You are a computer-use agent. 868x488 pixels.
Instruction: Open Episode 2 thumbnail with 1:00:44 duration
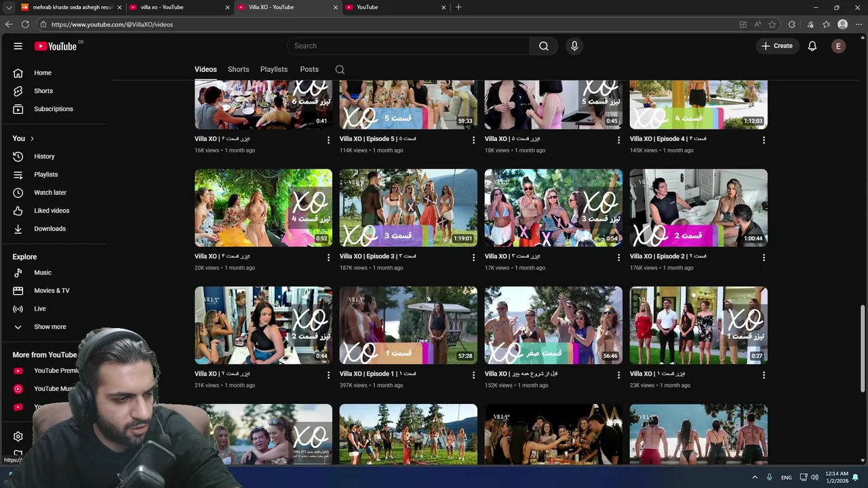pyautogui.click(x=698, y=207)
